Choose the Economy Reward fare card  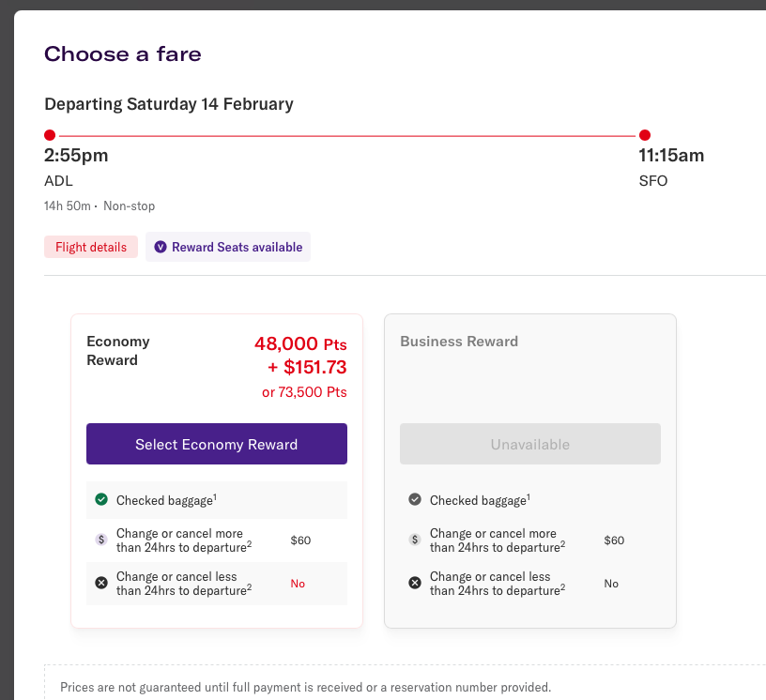click(217, 444)
